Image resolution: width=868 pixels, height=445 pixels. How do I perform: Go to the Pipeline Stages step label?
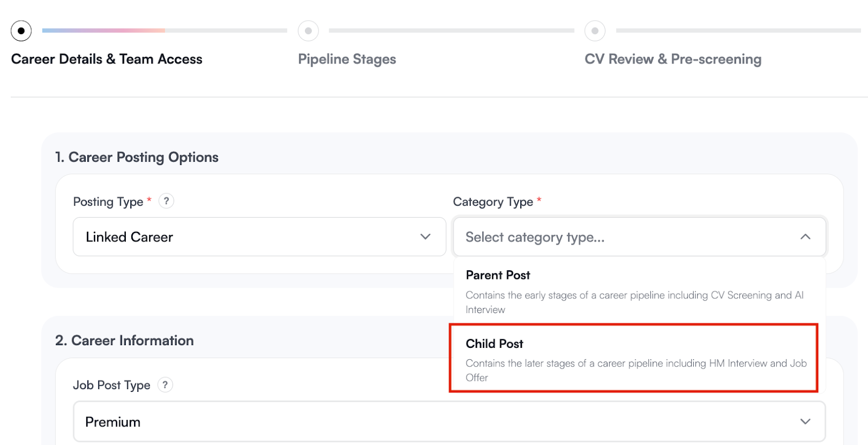(x=347, y=59)
